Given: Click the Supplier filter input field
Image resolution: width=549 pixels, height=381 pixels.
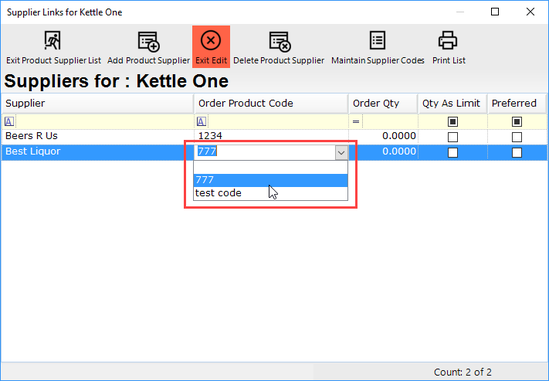Looking at the screenshot, I should (104, 122).
